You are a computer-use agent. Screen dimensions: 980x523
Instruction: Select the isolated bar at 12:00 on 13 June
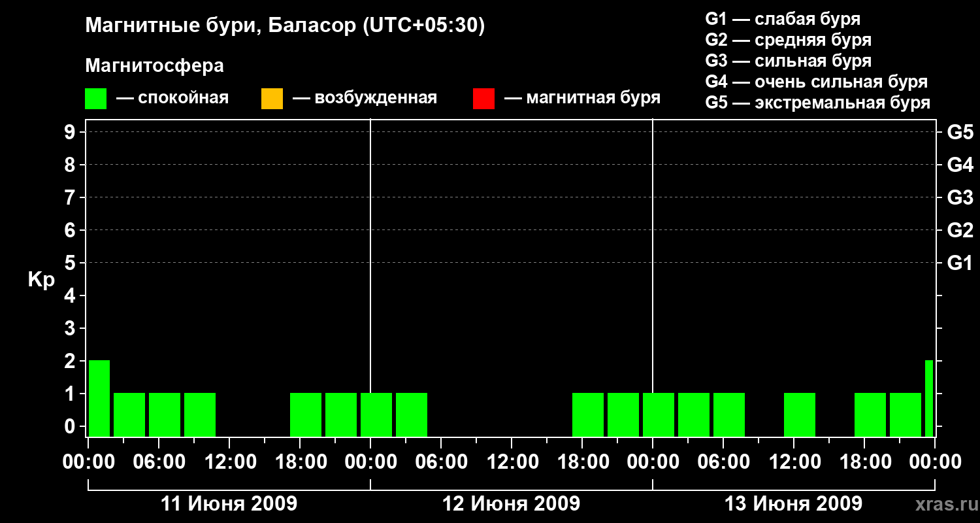[x=800, y=414]
